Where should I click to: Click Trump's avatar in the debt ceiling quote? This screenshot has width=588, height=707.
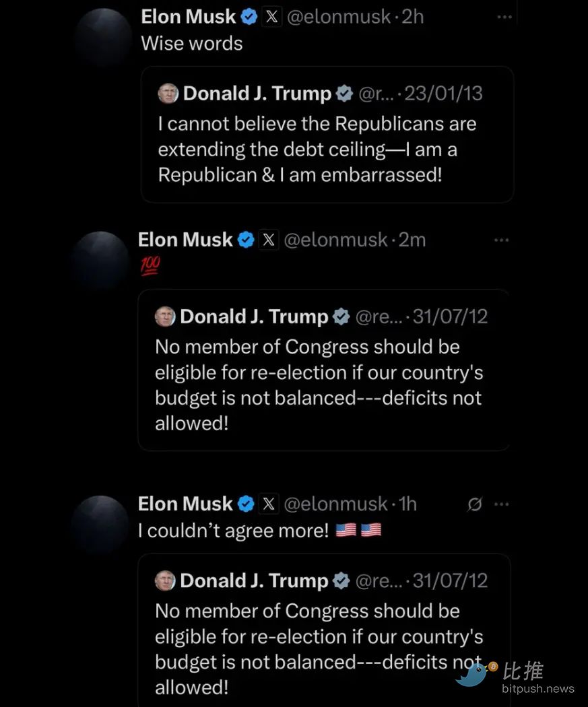(168, 94)
